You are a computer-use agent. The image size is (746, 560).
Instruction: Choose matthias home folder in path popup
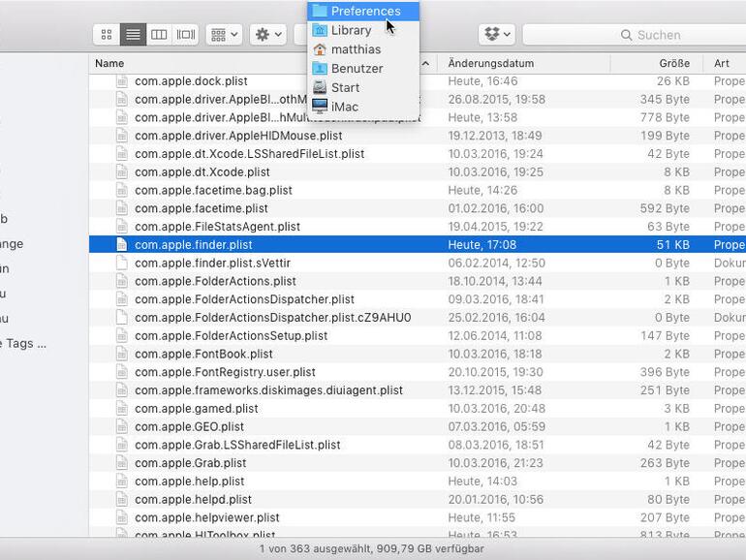coord(363,49)
